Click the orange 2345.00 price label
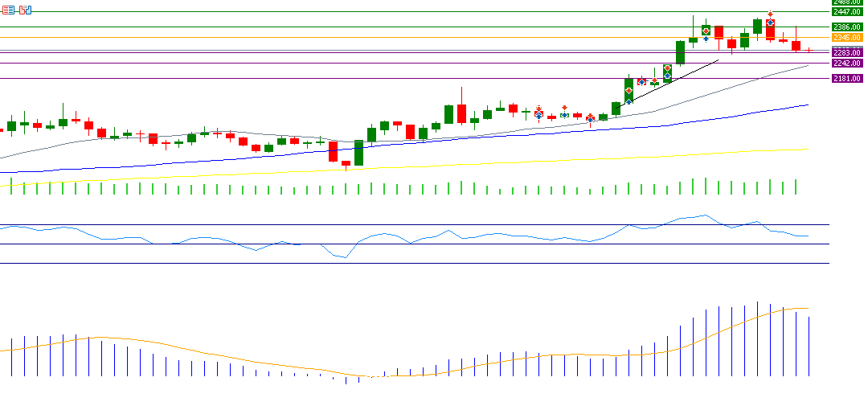 pyautogui.click(x=847, y=37)
